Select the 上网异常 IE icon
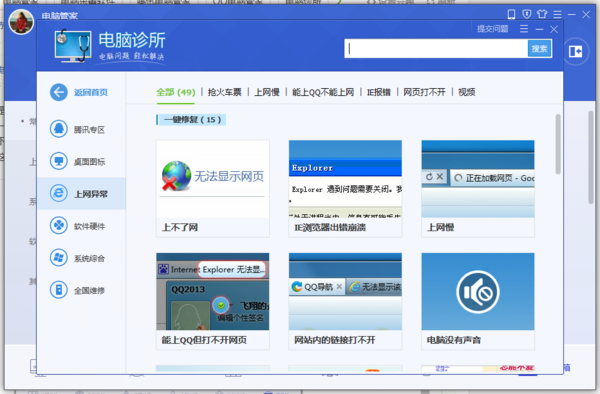This screenshot has width=600, height=394. (x=59, y=193)
